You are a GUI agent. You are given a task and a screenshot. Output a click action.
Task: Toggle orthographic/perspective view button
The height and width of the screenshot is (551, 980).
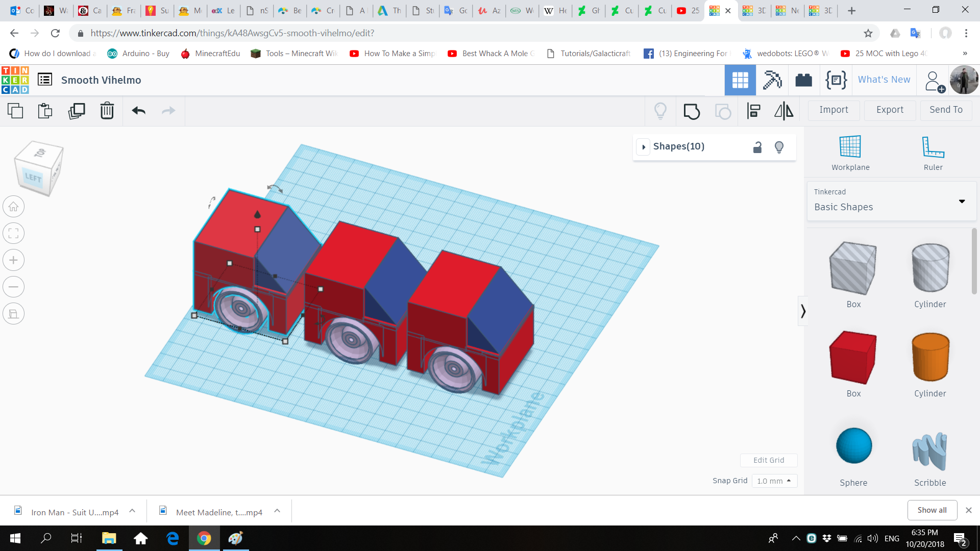click(x=14, y=314)
